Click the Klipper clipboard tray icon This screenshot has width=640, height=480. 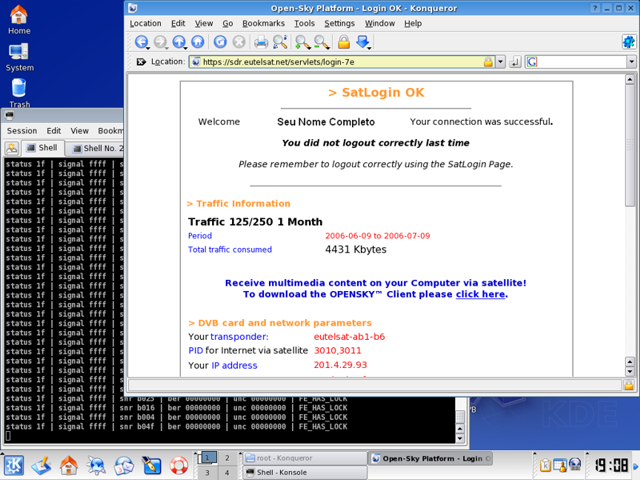pyautogui.click(x=545, y=464)
